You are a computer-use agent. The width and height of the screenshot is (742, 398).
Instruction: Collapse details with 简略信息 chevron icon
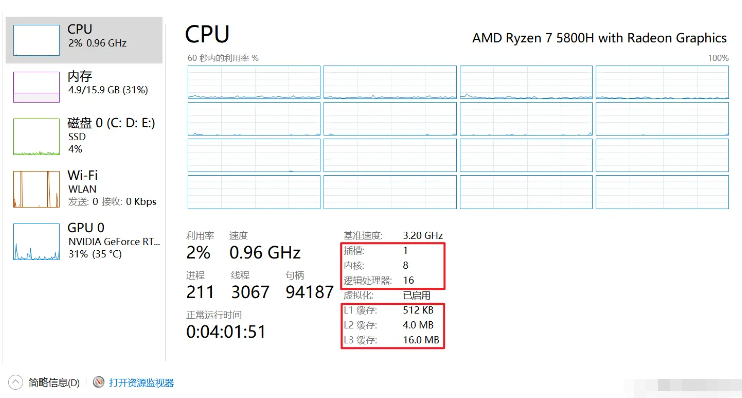pyautogui.click(x=15, y=382)
